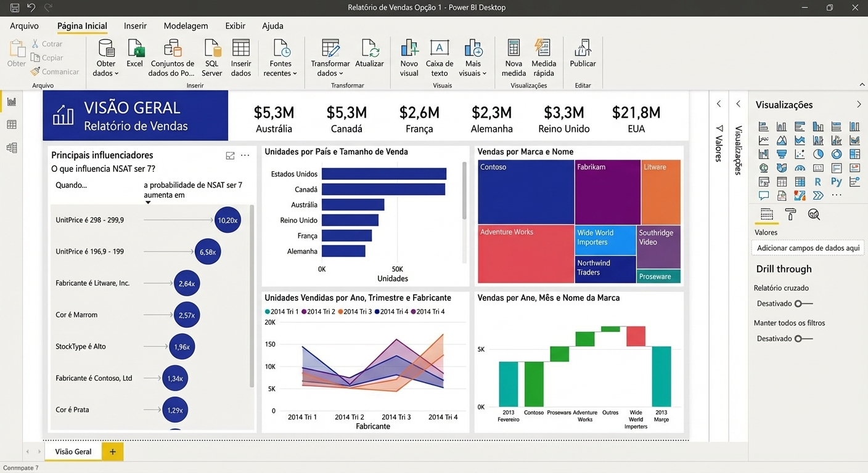This screenshot has width=868, height=473.
Task: Click the Atualizar refresh icon
Action: (370, 48)
